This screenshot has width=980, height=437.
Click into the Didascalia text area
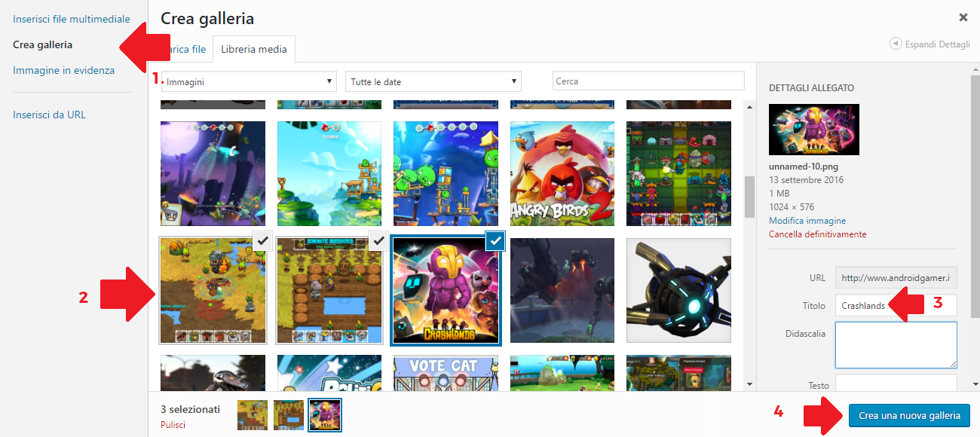pos(896,345)
